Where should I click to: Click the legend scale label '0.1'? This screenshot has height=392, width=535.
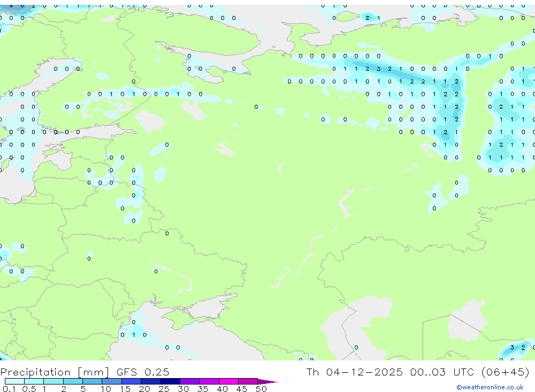9,389
